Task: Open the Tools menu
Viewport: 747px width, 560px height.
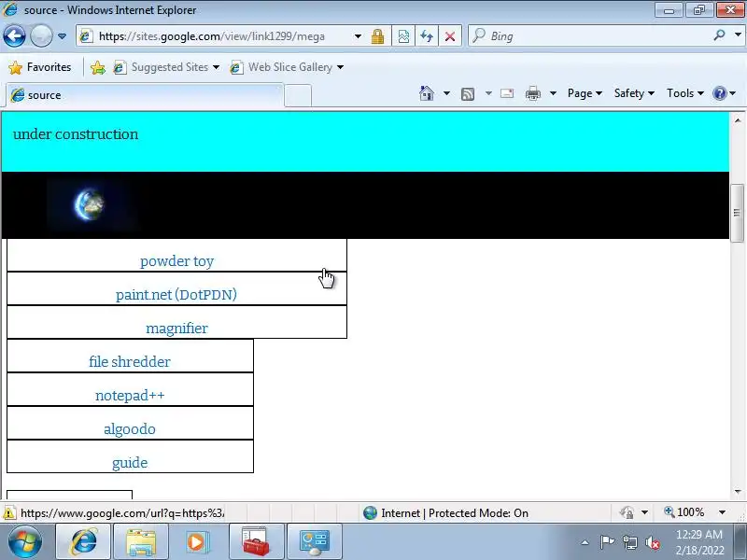Action: tap(685, 93)
